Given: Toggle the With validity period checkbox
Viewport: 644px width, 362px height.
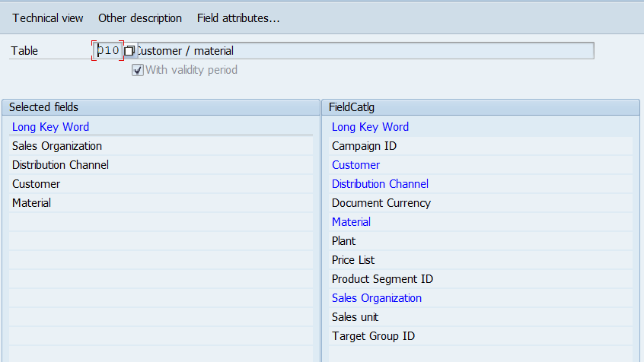Looking at the screenshot, I should pyautogui.click(x=138, y=70).
